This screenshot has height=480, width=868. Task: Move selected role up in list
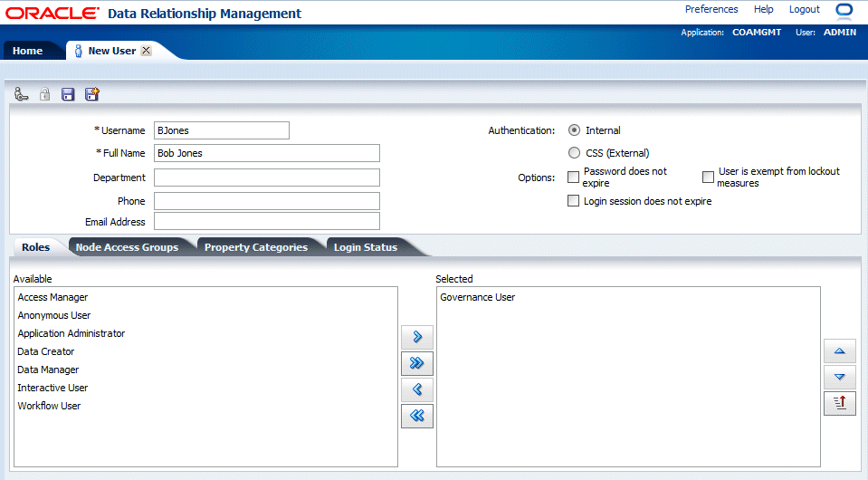pos(840,350)
